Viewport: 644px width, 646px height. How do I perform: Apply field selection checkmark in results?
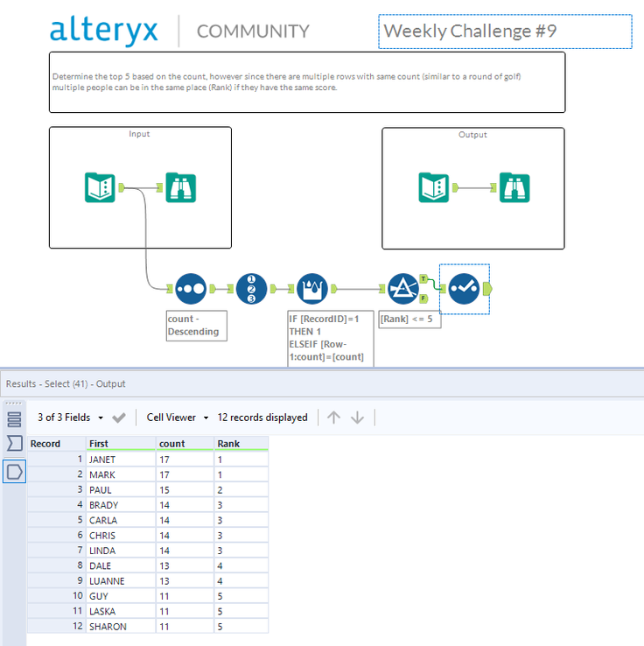point(119,418)
